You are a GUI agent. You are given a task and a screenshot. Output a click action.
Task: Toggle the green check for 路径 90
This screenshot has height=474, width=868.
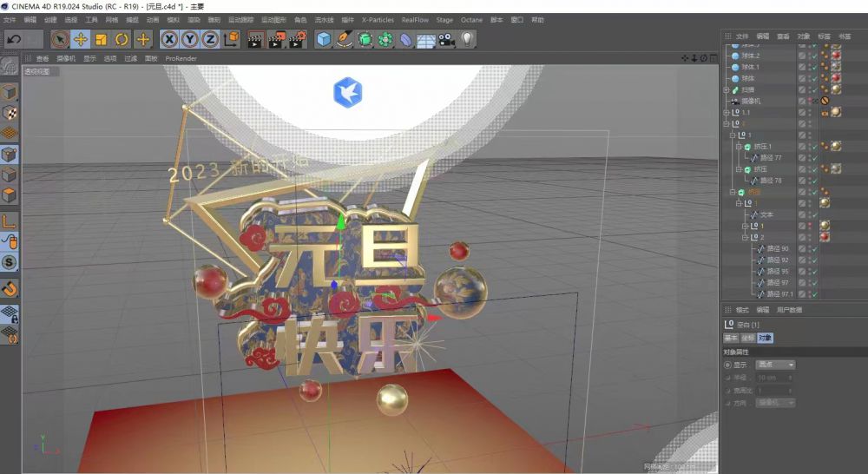(x=813, y=248)
